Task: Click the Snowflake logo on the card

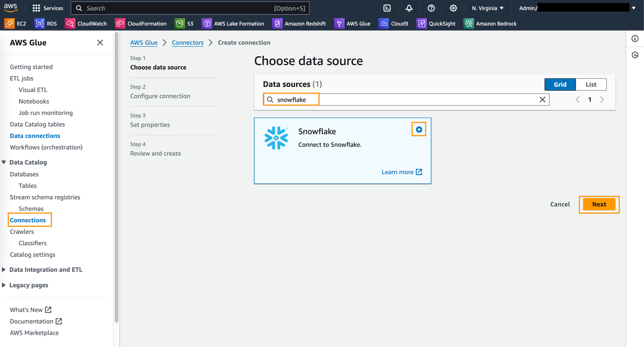Action: click(x=276, y=138)
